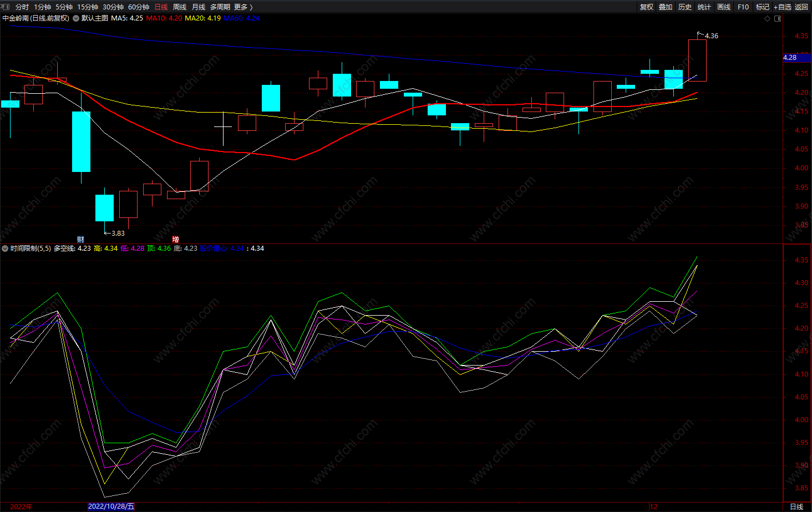Screen dimensions: 812x512
Task: Click the 4.36 high price annotation
Action: 712,36
